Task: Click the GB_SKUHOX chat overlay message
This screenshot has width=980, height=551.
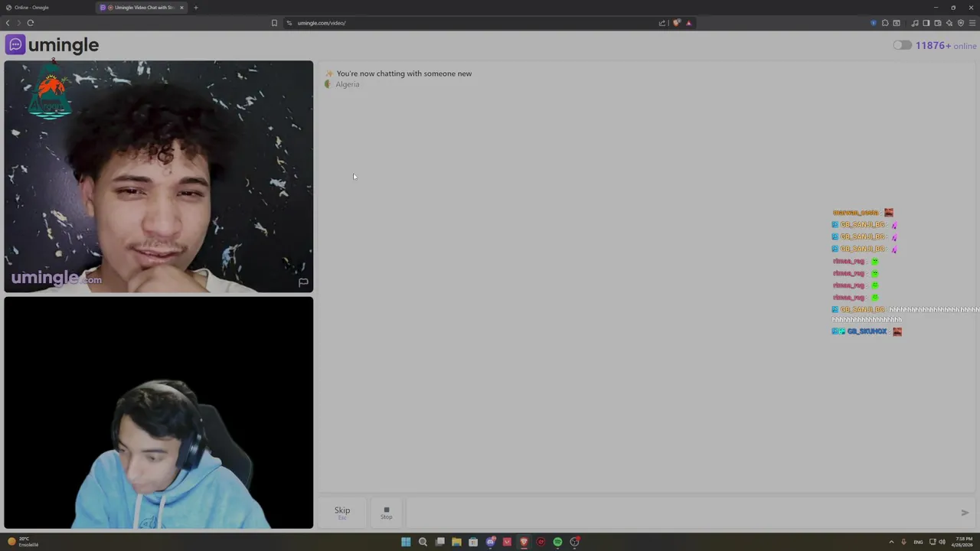Action: click(x=867, y=331)
